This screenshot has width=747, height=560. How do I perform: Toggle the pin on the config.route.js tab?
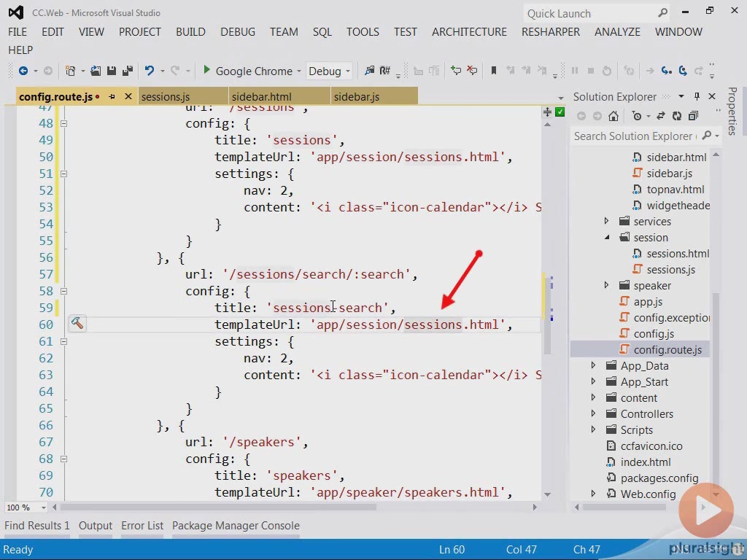coord(112,97)
